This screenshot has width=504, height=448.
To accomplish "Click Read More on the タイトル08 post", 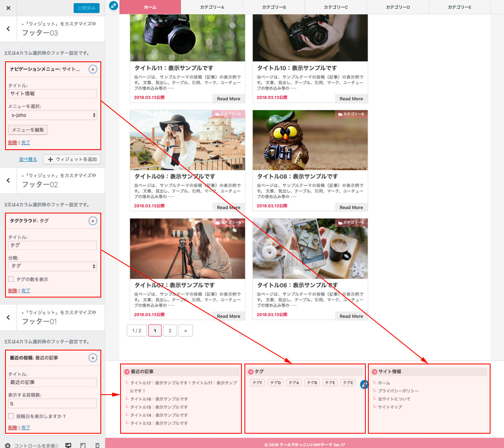I will [x=351, y=207].
